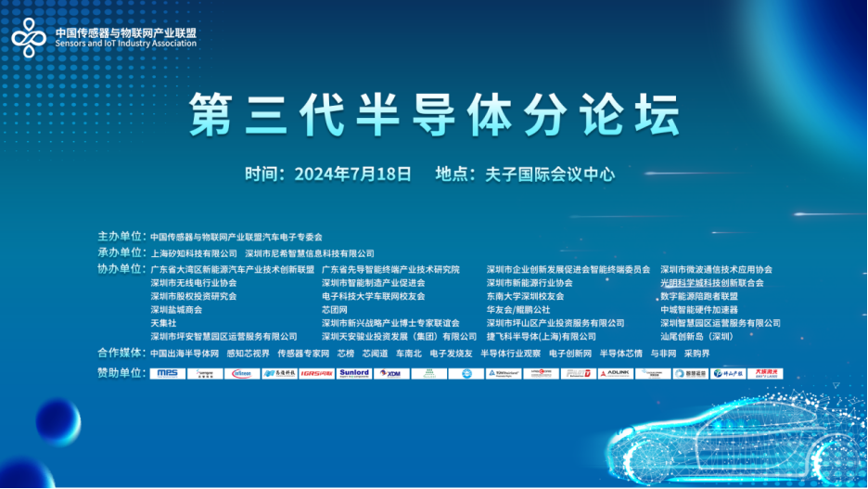Click media partner 半导体行业观察
Viewport: 868px width, 489px height.
coord(511,354)
